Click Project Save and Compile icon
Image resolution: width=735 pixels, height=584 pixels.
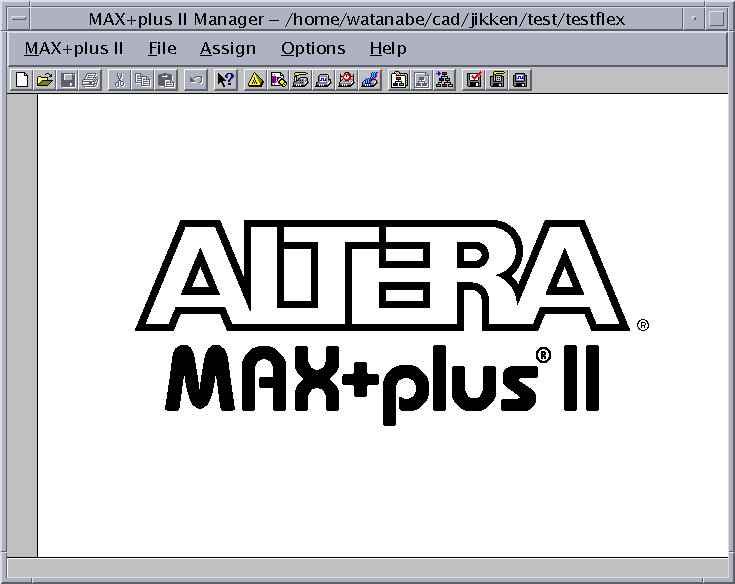(497, 80)
